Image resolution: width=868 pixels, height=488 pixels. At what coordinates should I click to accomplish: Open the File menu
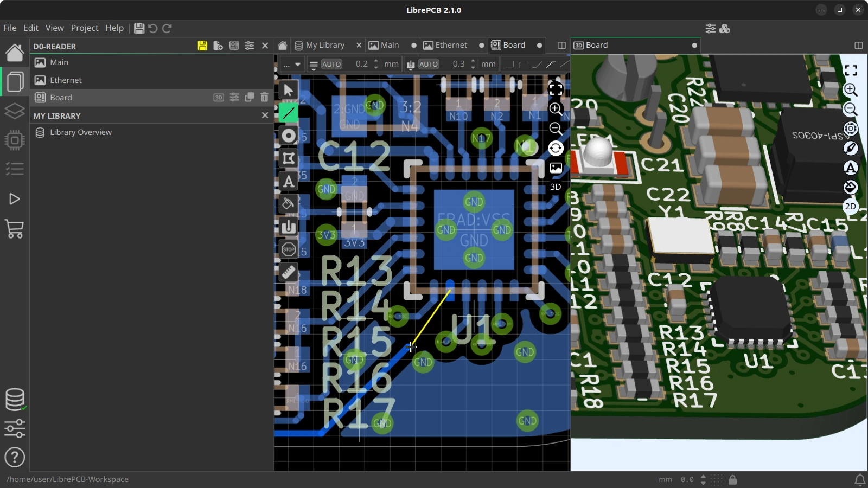click(x=10, y=28)
